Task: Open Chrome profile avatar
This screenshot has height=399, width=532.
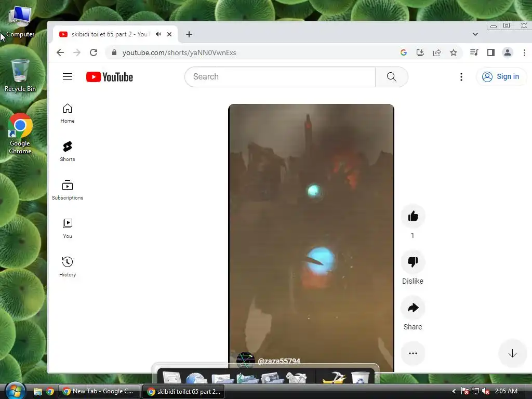Action: [x=507, y=52]
